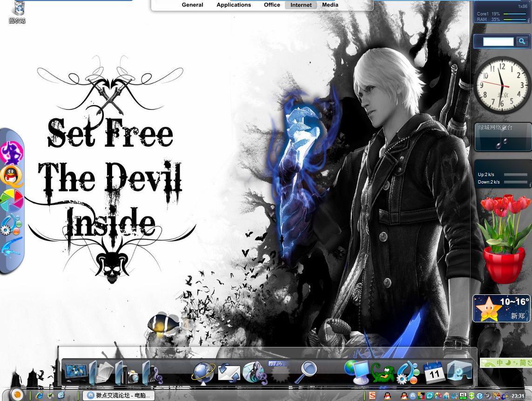Open the 绿城网络电台 radio gadget
532x401 pixels.
click(503, 136)
